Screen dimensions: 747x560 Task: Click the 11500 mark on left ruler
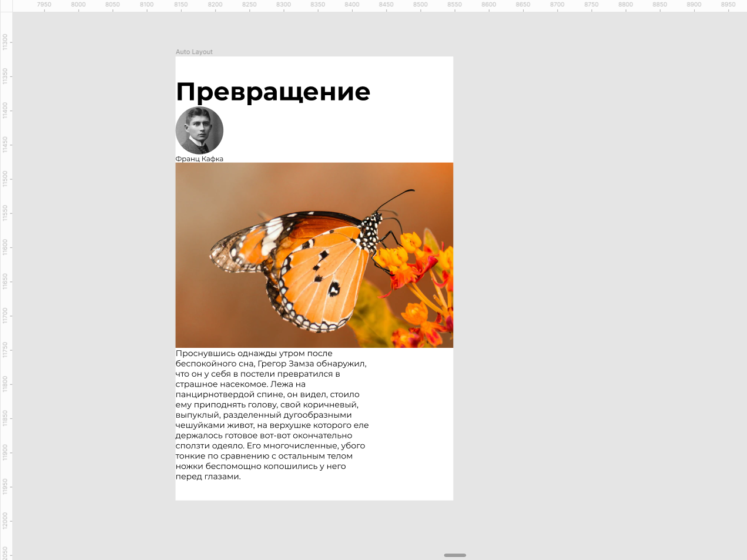point(5,179)
